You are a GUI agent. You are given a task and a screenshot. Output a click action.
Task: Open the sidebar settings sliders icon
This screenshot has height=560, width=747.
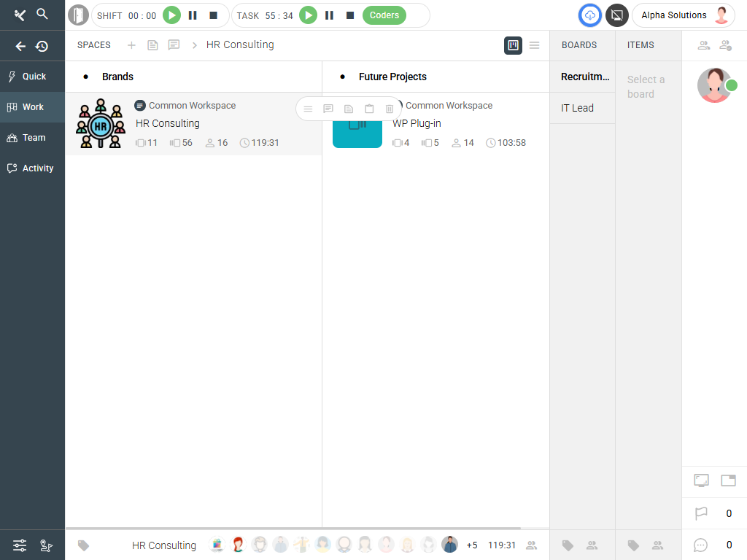(x=20, y=545)
